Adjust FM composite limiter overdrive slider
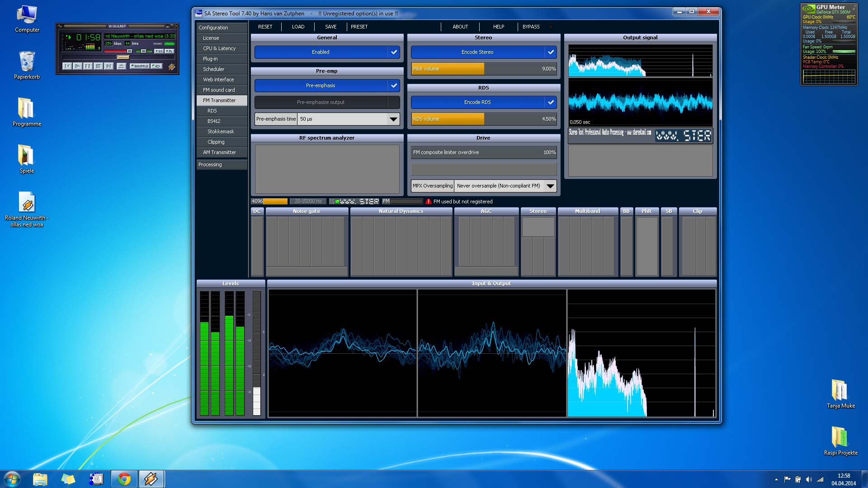Screen dimensions: 868x488 coord(484,152)
